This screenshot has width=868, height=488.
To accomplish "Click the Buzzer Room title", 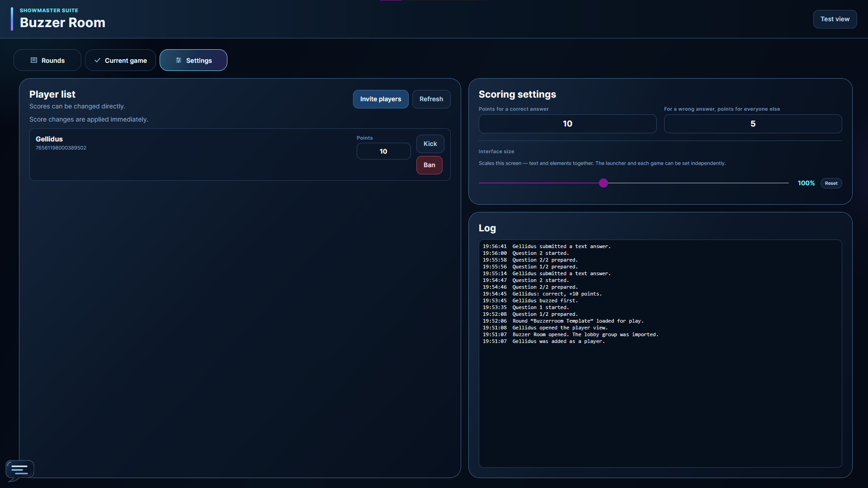I will click(62, 23).
